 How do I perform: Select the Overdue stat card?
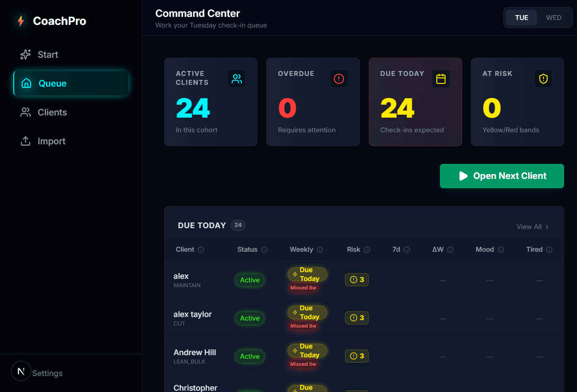313,102
